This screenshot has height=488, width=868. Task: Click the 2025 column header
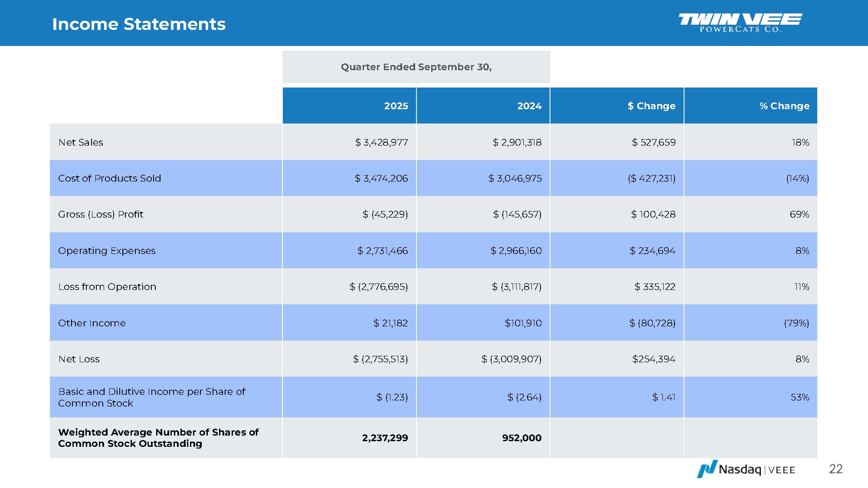[x=396, y=106]
